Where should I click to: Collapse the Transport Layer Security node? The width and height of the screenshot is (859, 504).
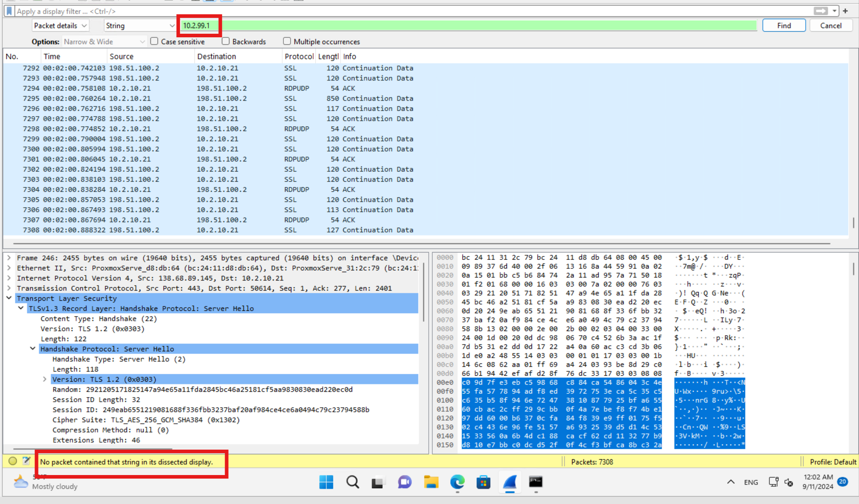(9, 298)
